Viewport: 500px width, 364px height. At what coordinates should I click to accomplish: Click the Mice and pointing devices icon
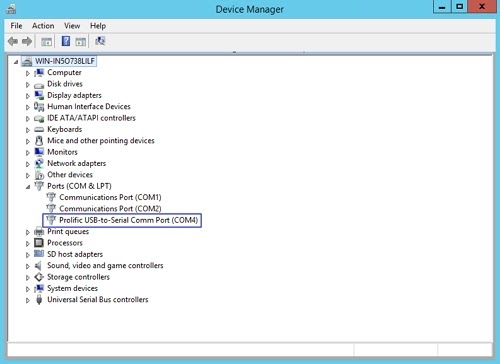tap(39, 141)
